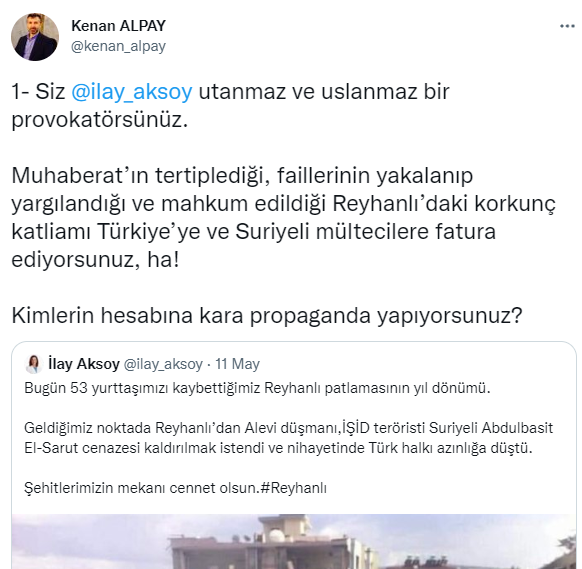Open the 11 May timestamp
The image size is (582, 569).
coord(238,364)
